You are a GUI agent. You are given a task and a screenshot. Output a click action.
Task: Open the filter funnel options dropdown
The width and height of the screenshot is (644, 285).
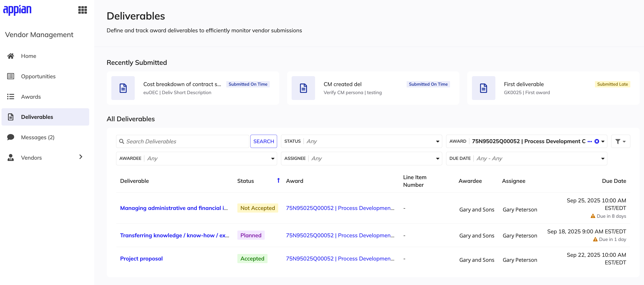pyautogui.click(x=621, y=141)
